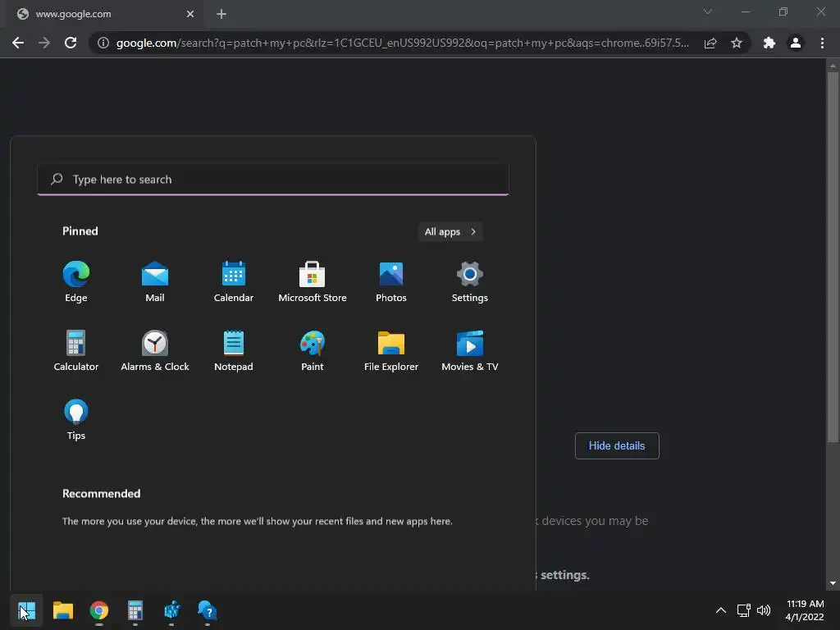Screen dimensions: 840x630
Task: Bookmark this tab with star
Action: click(737, 43)
